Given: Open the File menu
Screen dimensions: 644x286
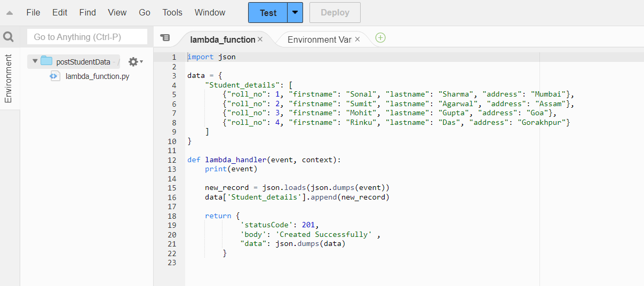Looking at the screenshot, I should (x=33, y=12).
